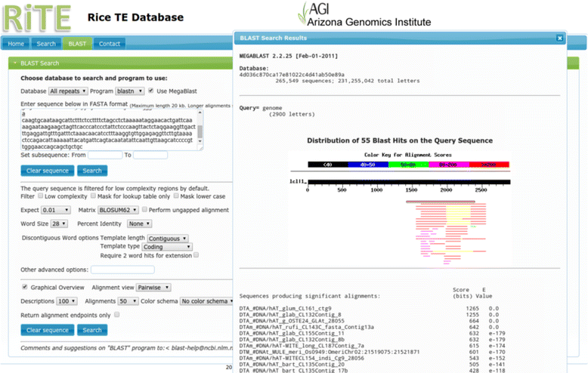The width and height of the screenshot is (588, 373).
Task: Close the BLAST Search Results dialog
Action: [559, 38]
